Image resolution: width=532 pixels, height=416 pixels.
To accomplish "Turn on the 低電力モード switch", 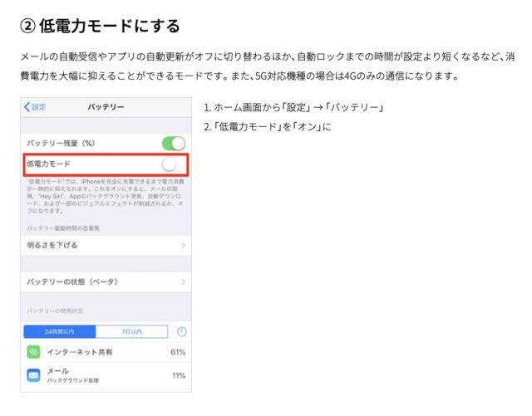I will click(174, 164).
